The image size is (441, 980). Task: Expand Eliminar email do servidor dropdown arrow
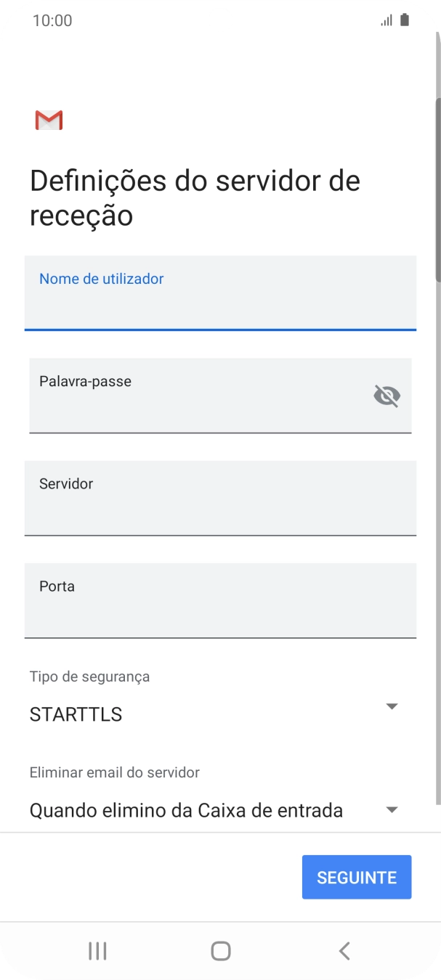coord(392,809)
